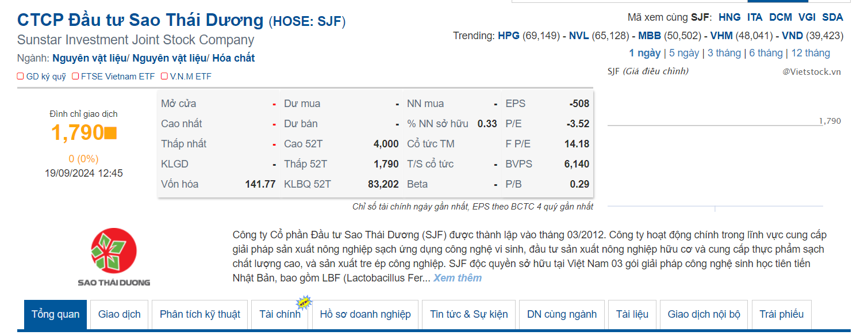Go to Tin tức & Sự kiện tab
The image size is (868, 335).
[469, 314]
